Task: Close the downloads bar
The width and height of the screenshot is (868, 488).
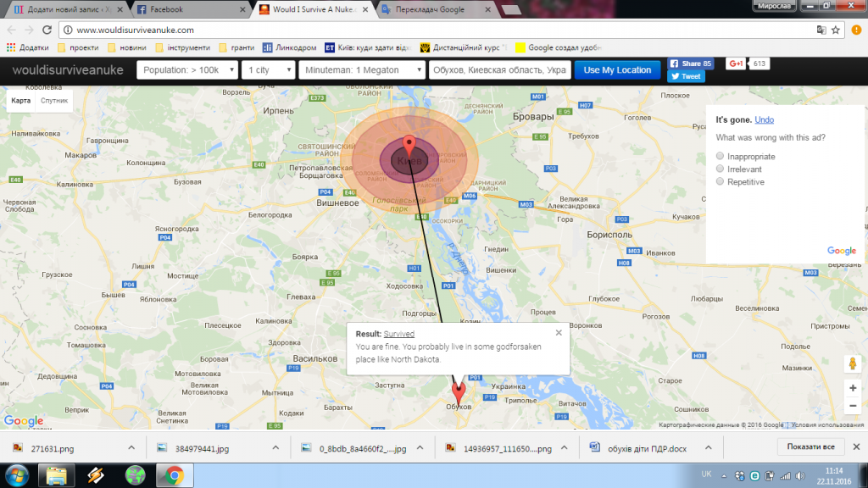Action: [856, 446]
